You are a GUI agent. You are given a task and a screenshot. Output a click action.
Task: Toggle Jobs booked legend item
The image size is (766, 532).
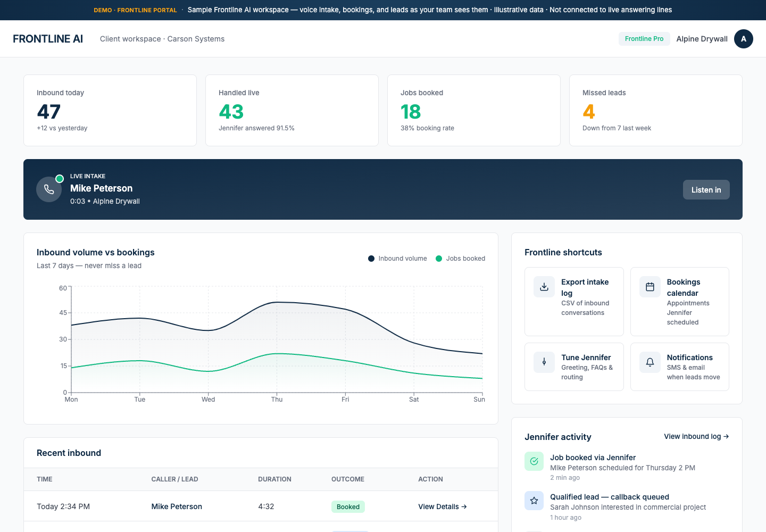460,259
